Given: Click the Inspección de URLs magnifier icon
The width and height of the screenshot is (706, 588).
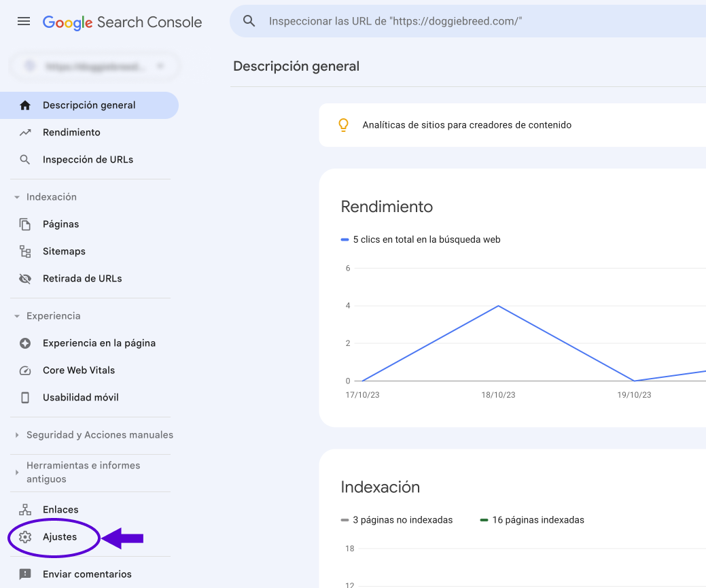Looking at the screenshot, I should [25, 160].
